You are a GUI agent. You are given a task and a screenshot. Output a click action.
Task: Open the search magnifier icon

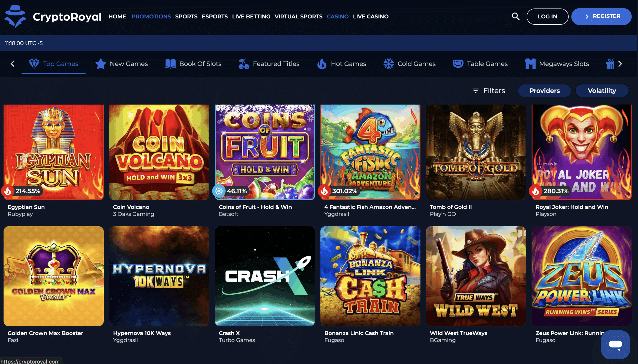tap(515, 16)
